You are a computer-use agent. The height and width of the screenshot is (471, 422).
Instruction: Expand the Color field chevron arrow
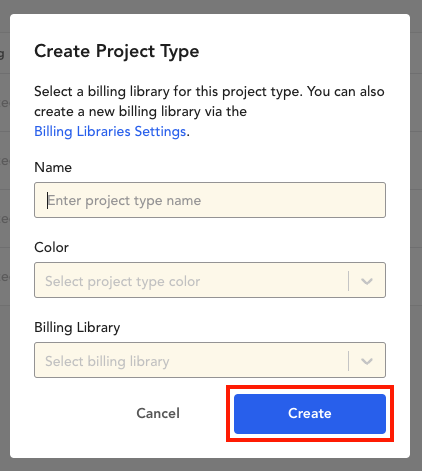(x=367, y=281)
